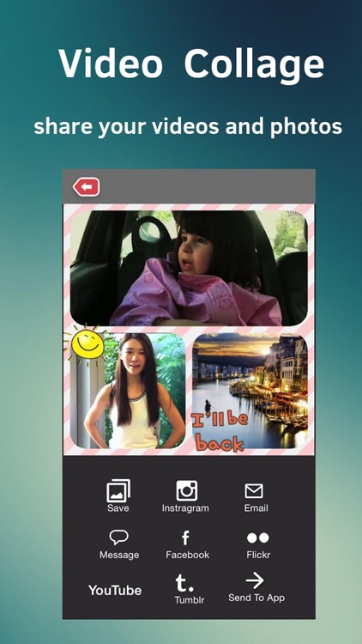
Task: Tap the "I'll be back" text sticker
Action: [220, 431]
